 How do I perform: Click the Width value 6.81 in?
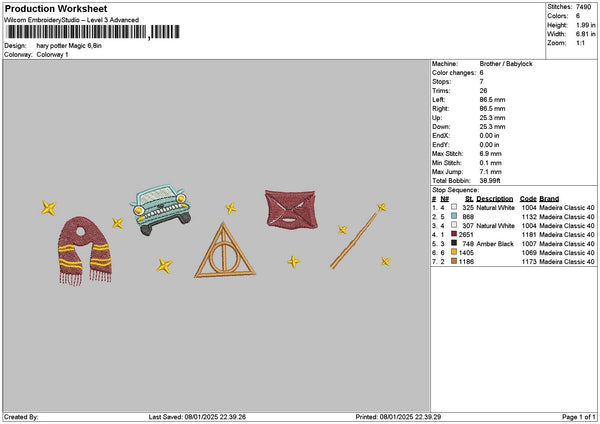[x=586, y=34]
